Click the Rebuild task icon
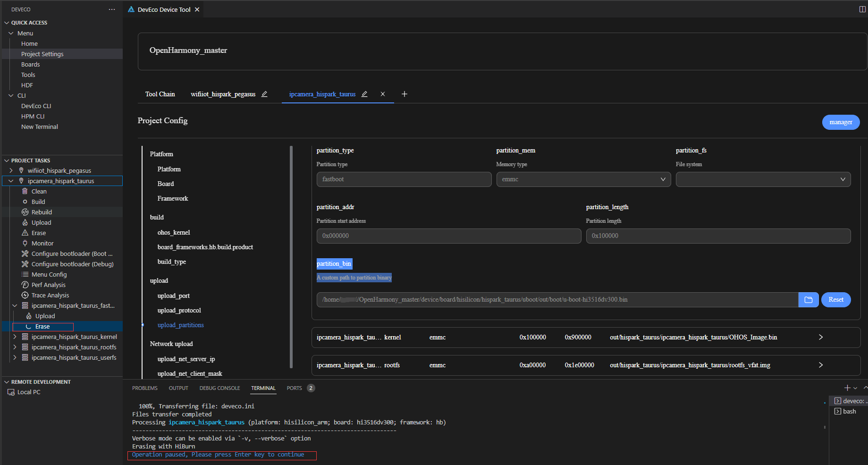868x465 pixels. [25, 212]
